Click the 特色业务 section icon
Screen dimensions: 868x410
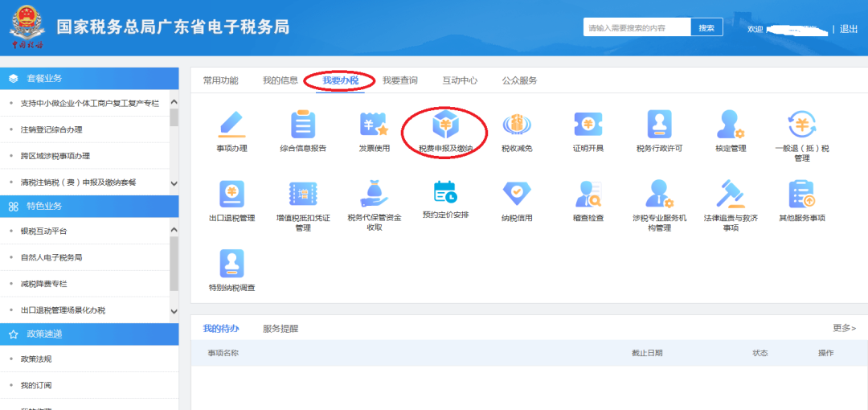14,206
